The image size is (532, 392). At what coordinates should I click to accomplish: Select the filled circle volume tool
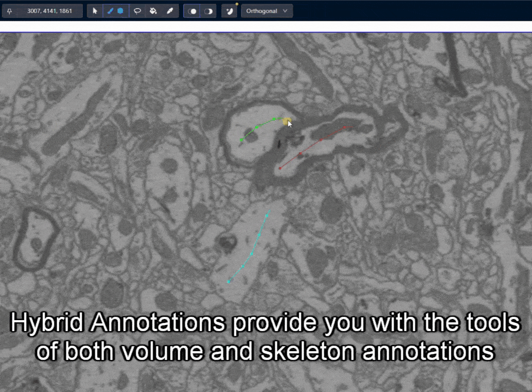[120, 11]
